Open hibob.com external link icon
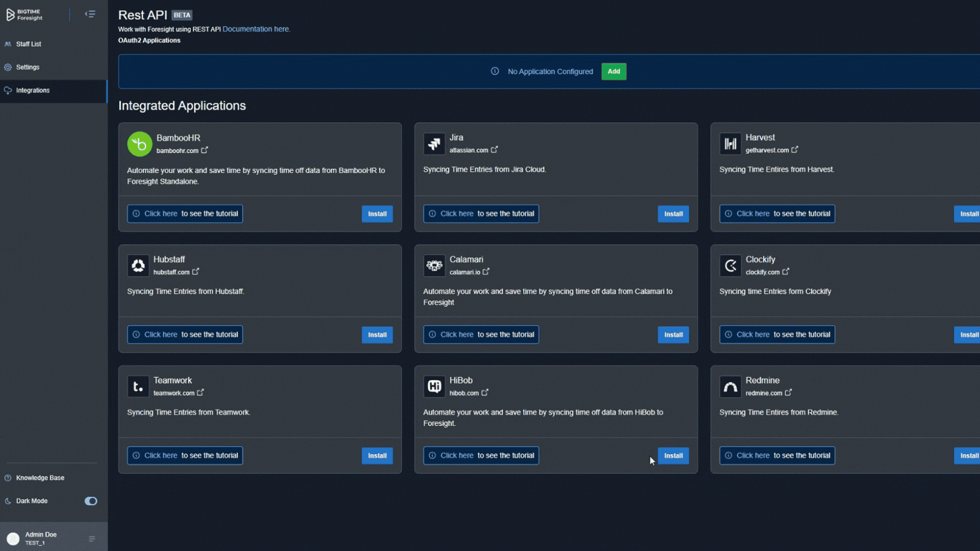Image resolution: width=980 pixels, height=551 pixels. (x=485, y=393)
